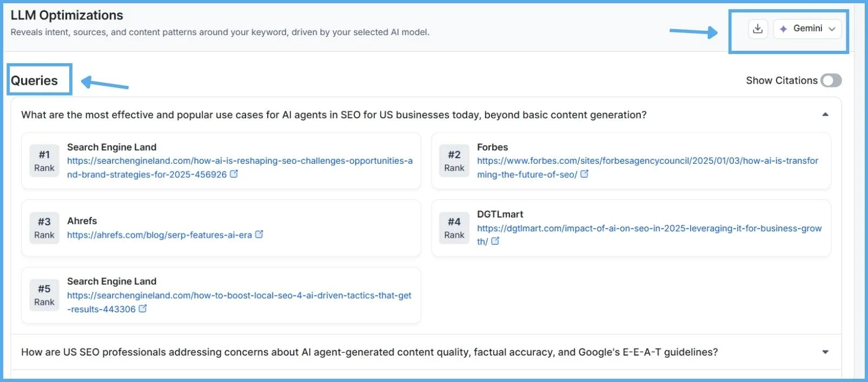The image size is (868, 382).
Task: Click the Show Citations label
Action: point(781,81)
